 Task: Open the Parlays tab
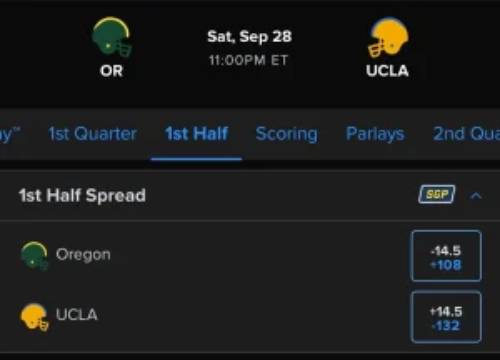point(375,135)
